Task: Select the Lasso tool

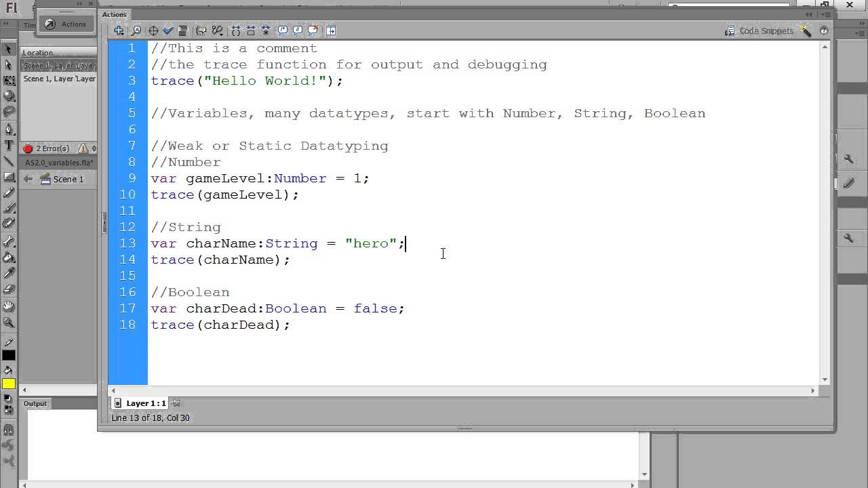Action: (x=9, y=112)
